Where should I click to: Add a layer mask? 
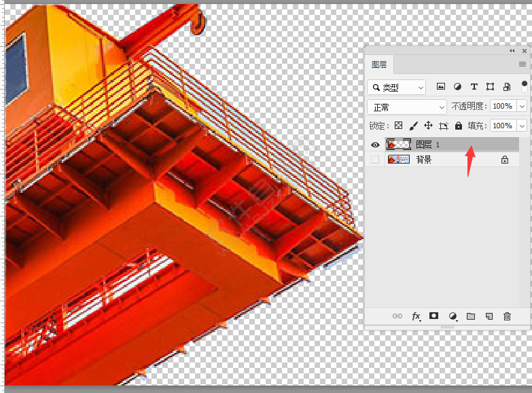click(x=433, y=316)
